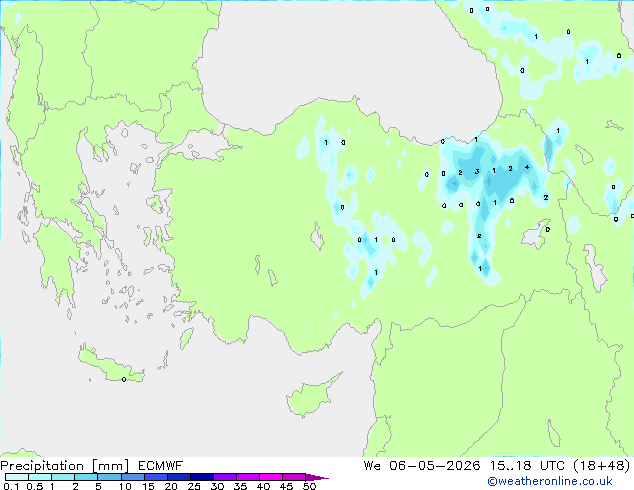Pick the 10–15 mm legend swatch
The height and width of the screenshot is (490, 634).
[x=133, y=477]
